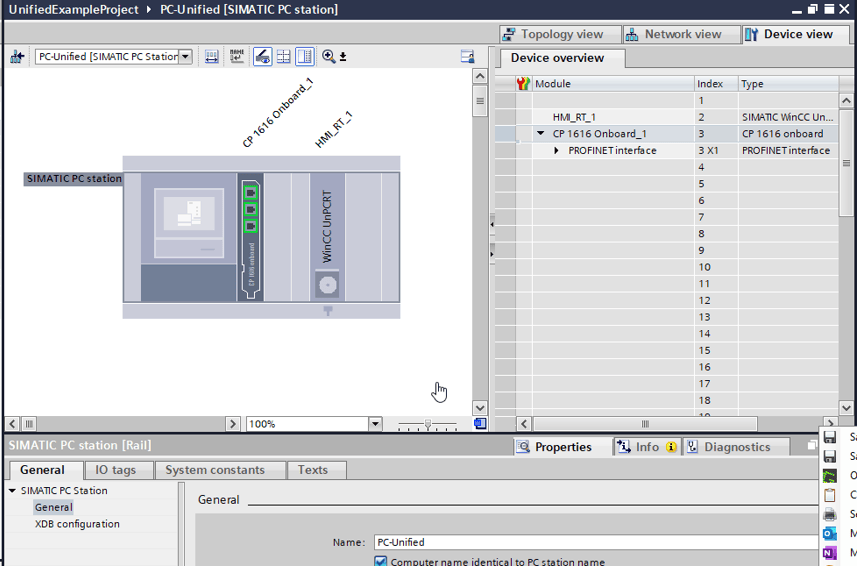Collapse the SIMATIC PC Station tree node
The height and width of the screenshot is (566, 857).
pos(12,491)
